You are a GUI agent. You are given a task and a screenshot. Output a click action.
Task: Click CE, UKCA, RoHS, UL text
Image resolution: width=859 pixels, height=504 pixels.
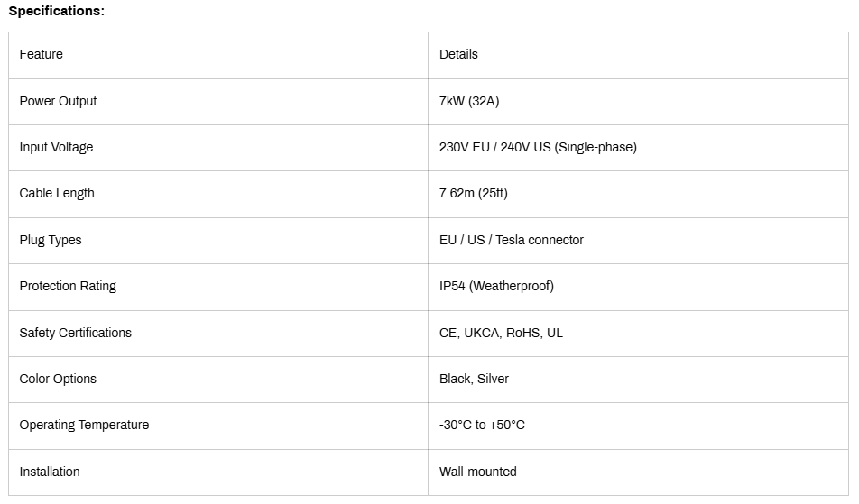[x=501, y=333]
